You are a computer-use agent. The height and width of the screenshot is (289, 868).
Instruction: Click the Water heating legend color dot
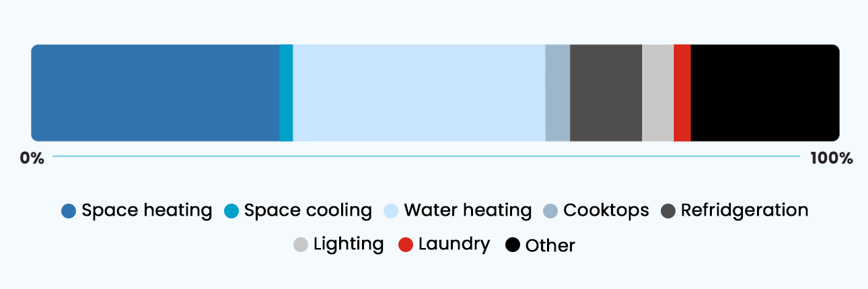[x=391, y=211]
